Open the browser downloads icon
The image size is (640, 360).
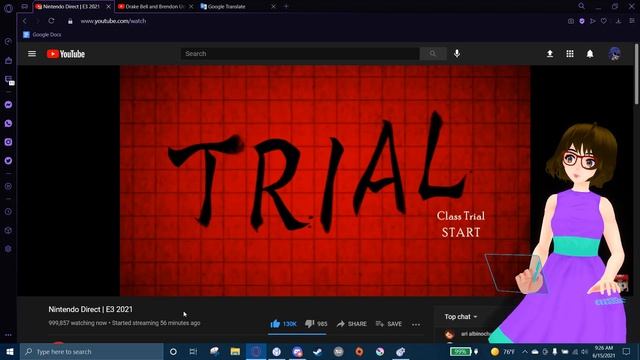tap(619, 21)
